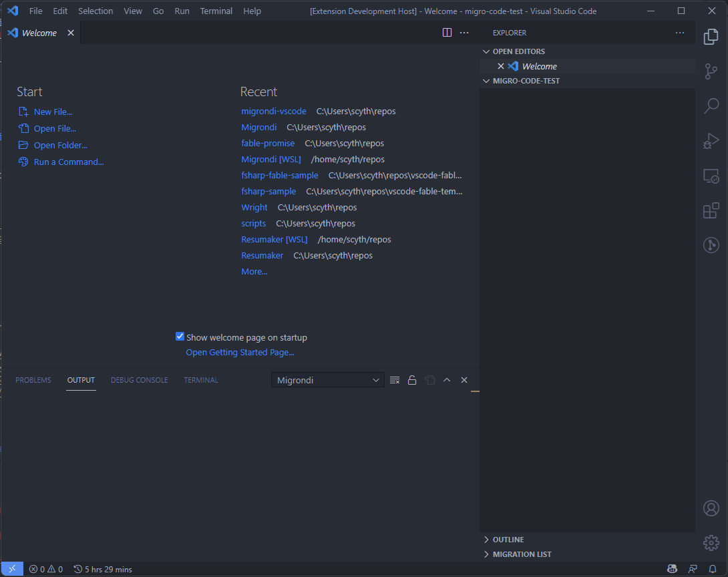
Task: Open the Edit menu
Action: coord(60,11)
